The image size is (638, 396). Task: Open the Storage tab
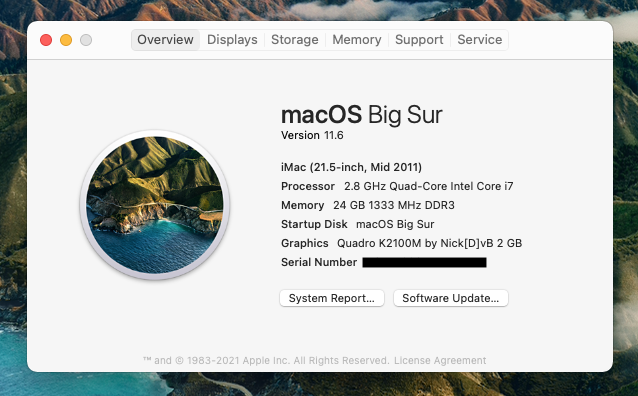(295, 40)
